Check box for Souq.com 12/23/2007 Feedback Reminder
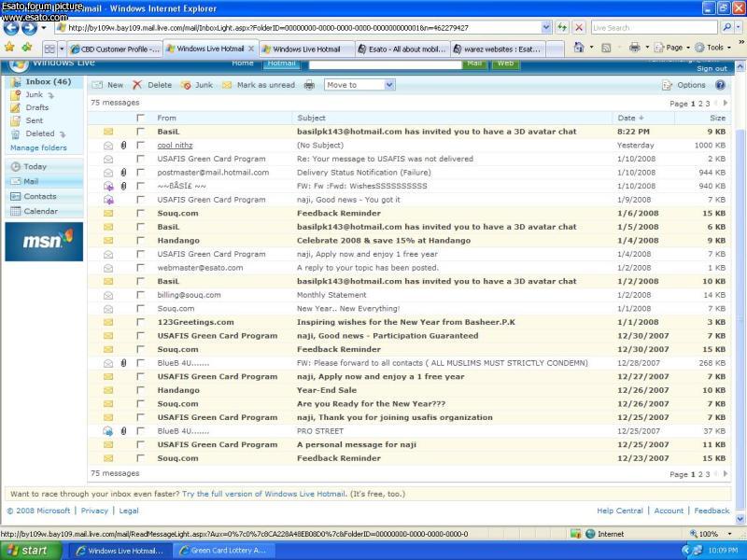The width and height of the screenshot is (747, 560). pyautogui.click(x=141, y=458)
